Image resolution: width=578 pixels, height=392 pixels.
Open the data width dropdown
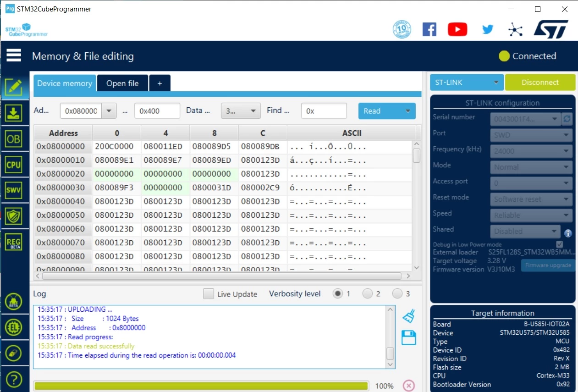click(x=241, y=111)
